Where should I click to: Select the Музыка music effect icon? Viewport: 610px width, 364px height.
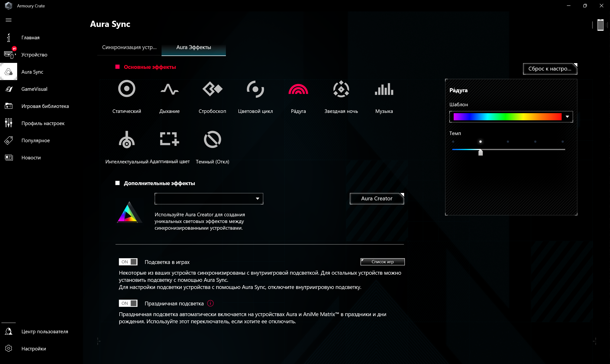[x=384, y=89]
